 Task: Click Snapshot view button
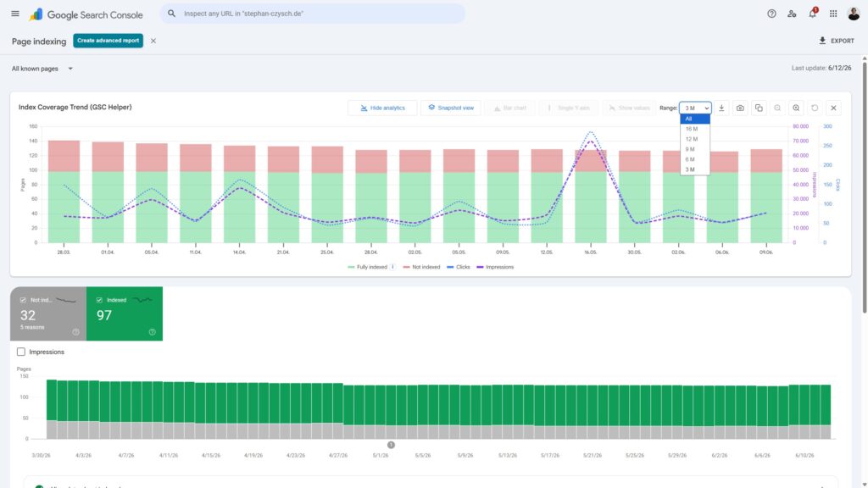[451, 108]
